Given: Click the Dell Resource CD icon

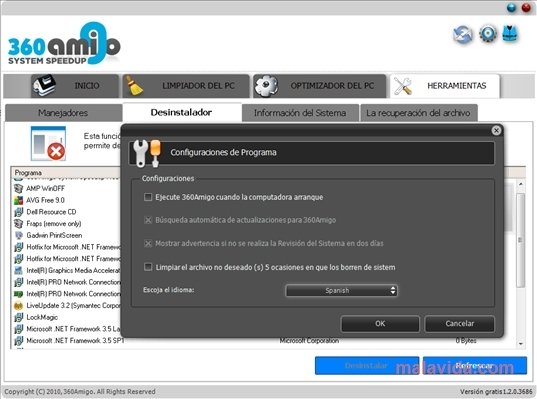Looking at the screenshot, I should tap(18, 212).
